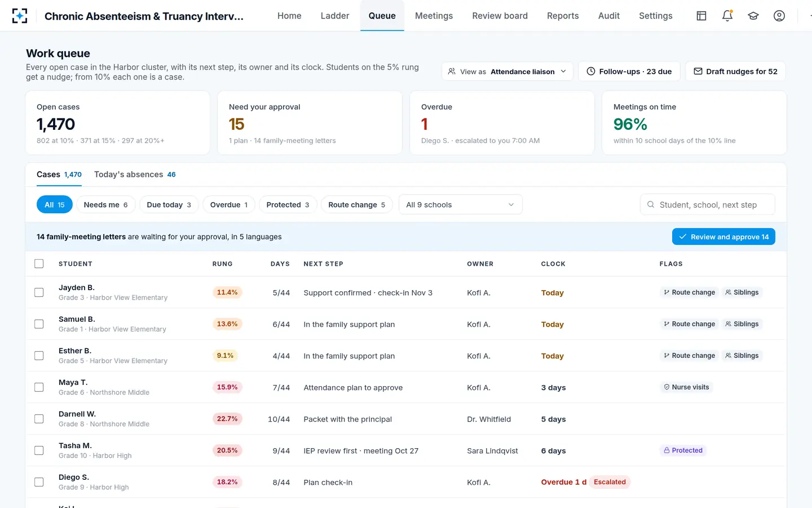Select Diego S. row checkbox
The width and height of the screenshot is (812, 508).
point(39,482)
